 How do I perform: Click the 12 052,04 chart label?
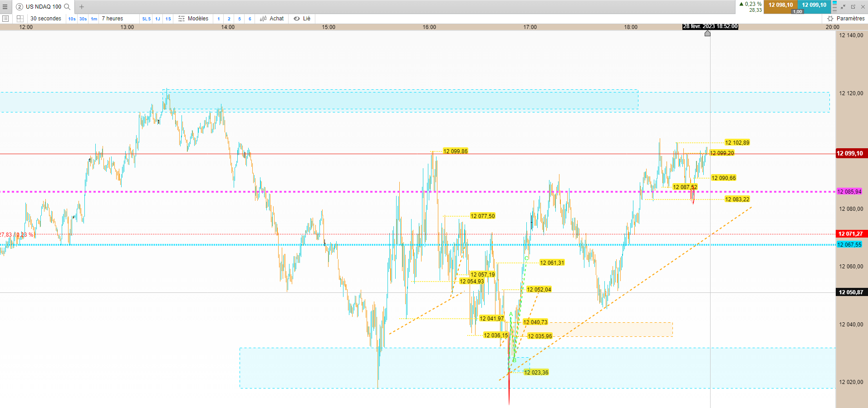click(539, 290)
